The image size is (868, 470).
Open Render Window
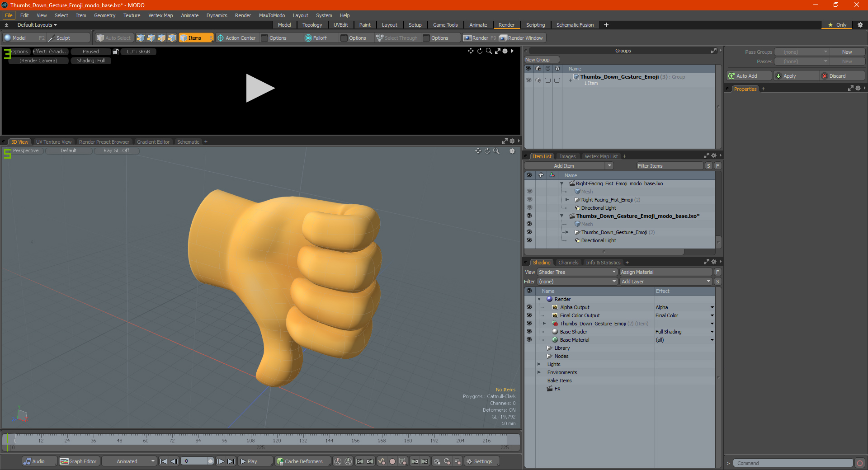pos(521,38)
